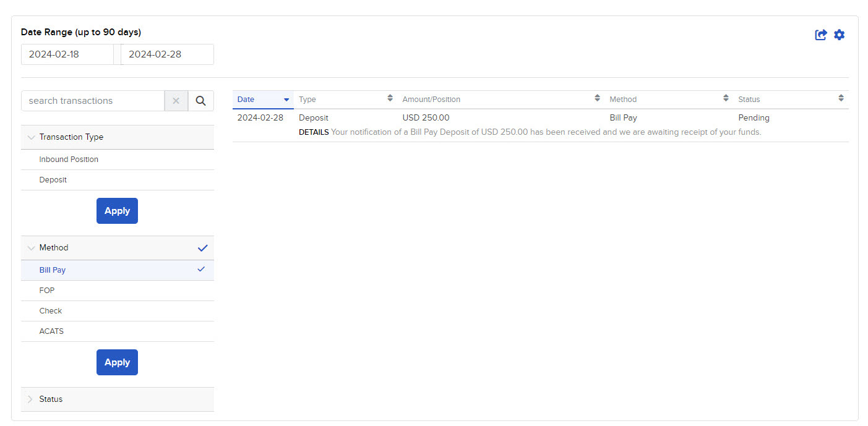Sort the Amount/Position column

tap(597, 98)
